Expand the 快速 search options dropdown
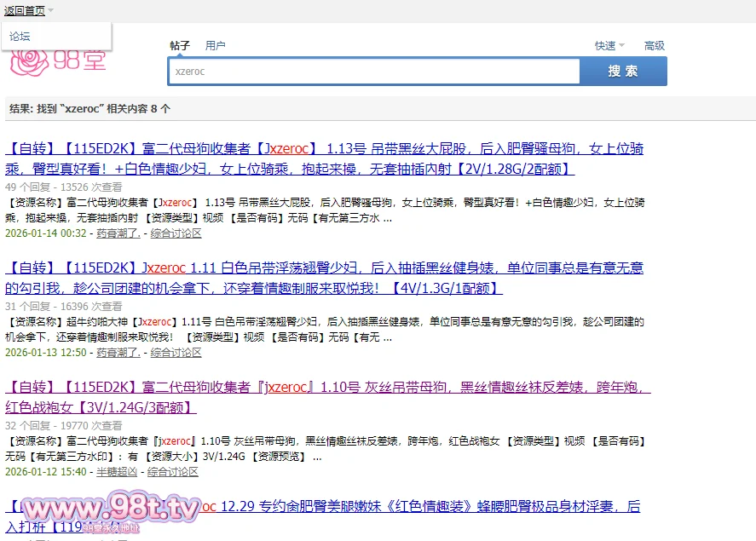Screen dimensions: 756x541 point(609,46)
